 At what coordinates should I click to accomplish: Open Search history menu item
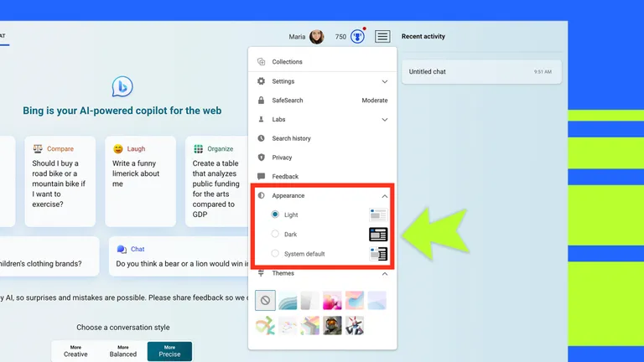click(x=322, y=138)
